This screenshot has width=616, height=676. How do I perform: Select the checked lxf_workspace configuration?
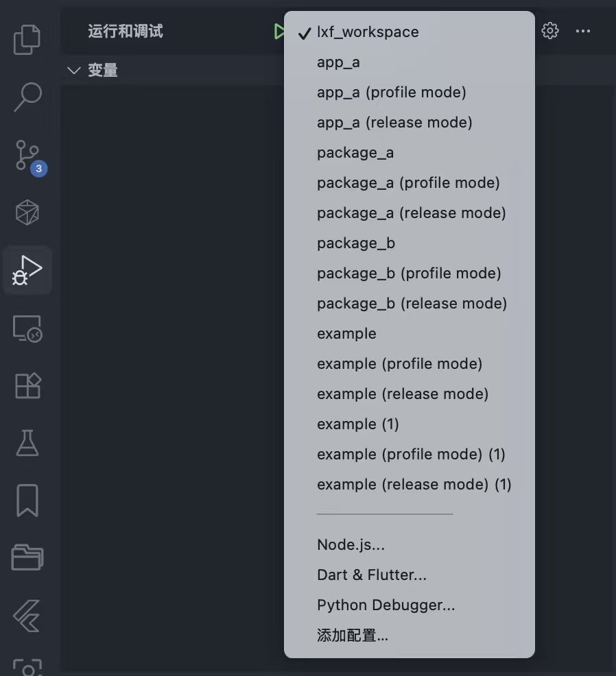point(368,32)
